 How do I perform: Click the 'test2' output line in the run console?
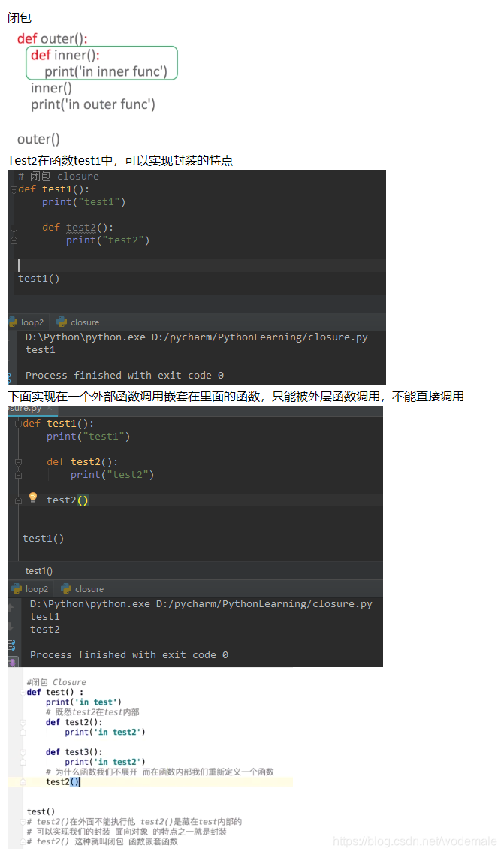point(44,630)
